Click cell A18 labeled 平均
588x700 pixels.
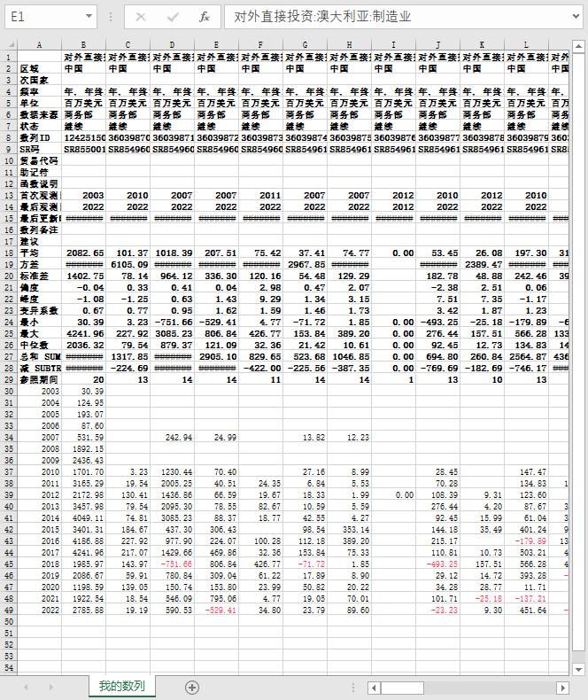coord(39,253)
